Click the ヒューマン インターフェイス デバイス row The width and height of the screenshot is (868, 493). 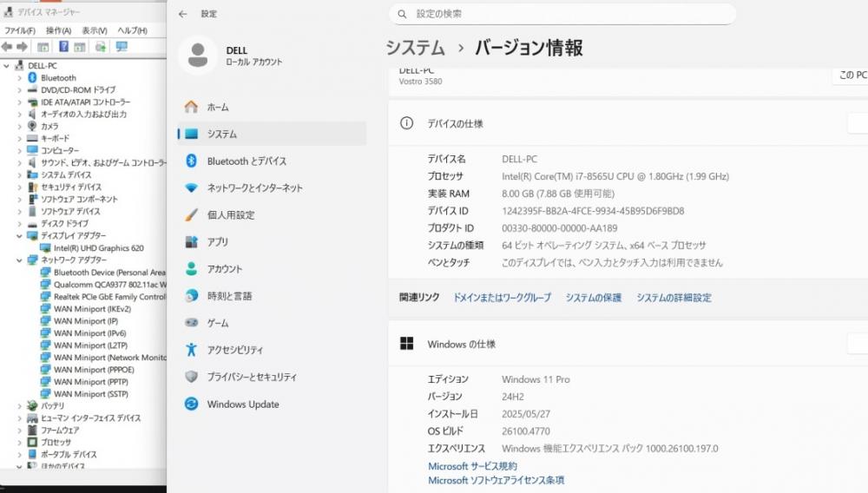[x=90, y=418]
